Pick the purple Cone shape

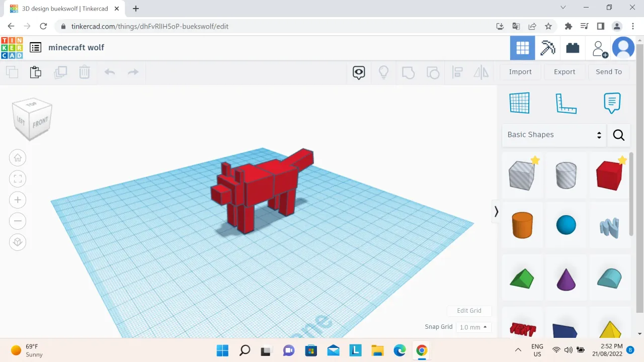coord(567,279)
